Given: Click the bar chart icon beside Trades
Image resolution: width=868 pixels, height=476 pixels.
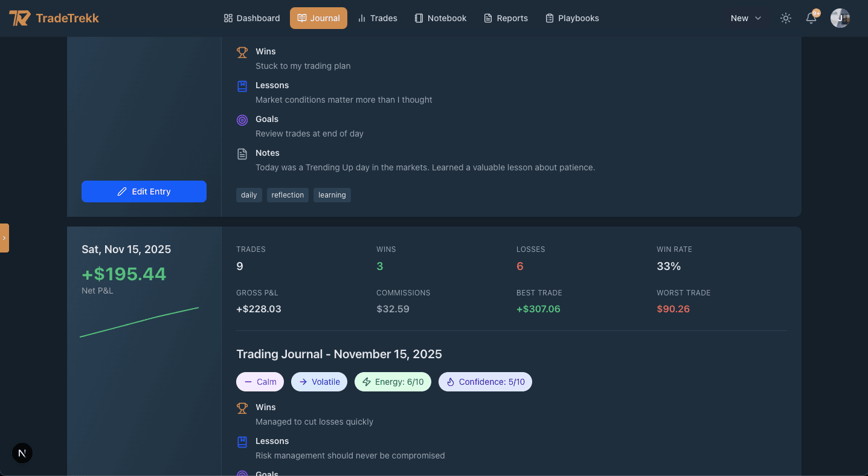Looking at the screenshot, I should tap(361, 18).
